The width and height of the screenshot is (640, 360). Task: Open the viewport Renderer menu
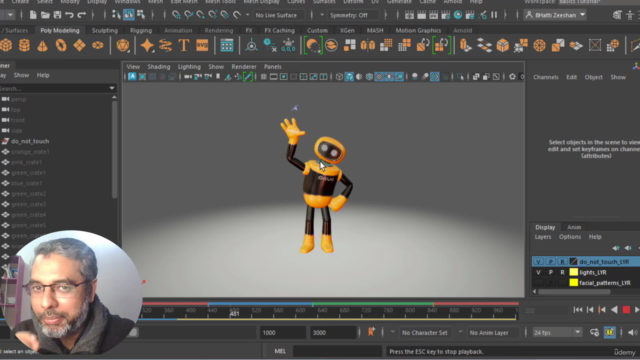point(244,67)
